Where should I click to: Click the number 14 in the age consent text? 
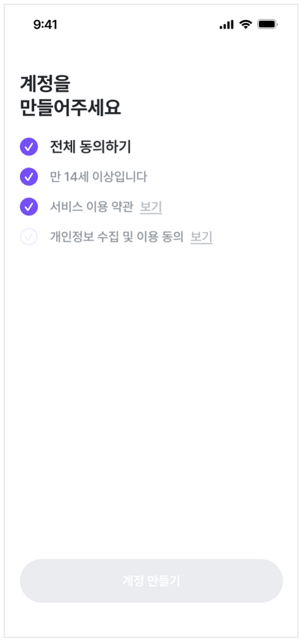(x=71, y=177)
